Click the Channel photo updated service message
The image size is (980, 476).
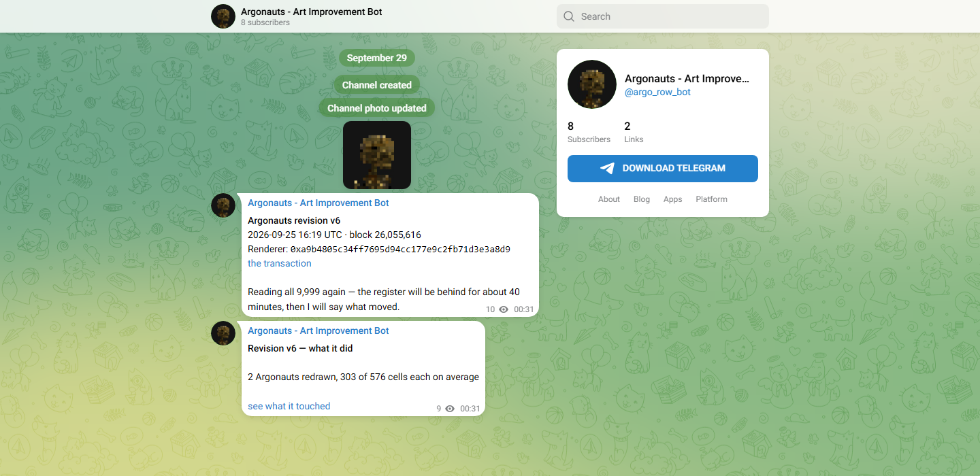(377, 108)
